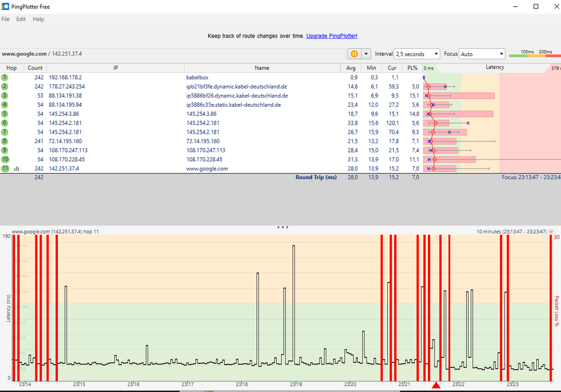This screenshot has width=561, height=392.
Task: Select hop 6 green circle icon
Action: click(x=4, y=123)
